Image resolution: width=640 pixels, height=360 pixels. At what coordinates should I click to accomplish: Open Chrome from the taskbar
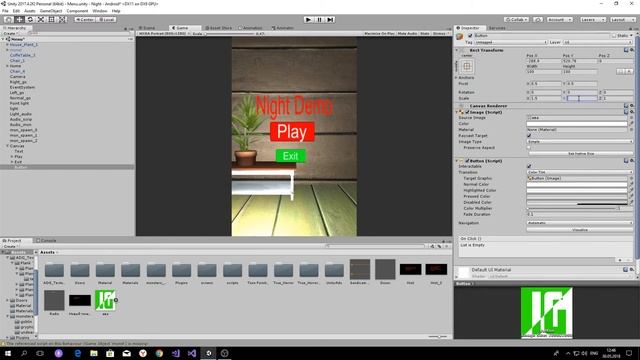click(x=159, y=353)
